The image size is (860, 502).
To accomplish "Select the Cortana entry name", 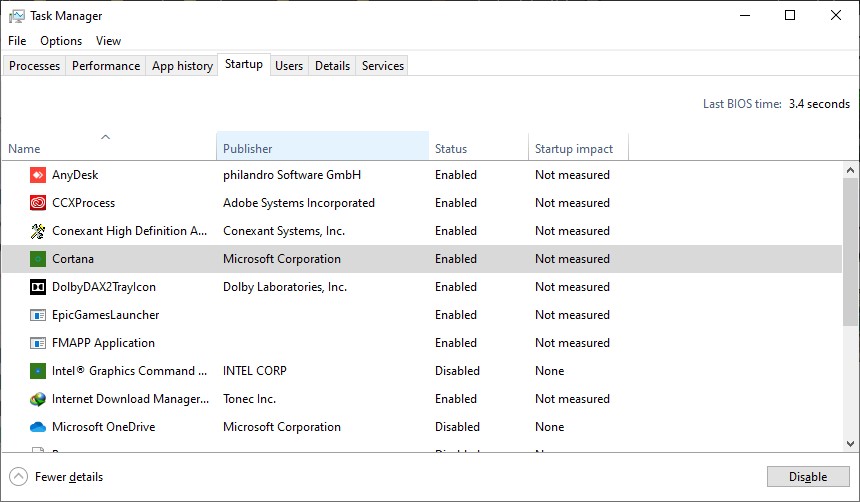I will [73, 259].
